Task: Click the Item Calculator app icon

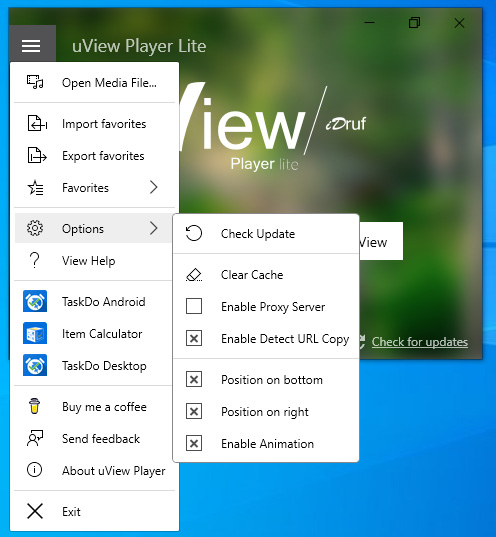Action: pyautogui.click(x=35, y=333)
